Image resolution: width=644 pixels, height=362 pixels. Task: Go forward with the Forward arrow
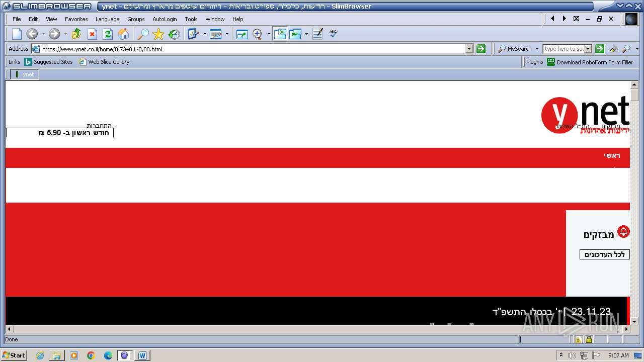click(54, 34)
